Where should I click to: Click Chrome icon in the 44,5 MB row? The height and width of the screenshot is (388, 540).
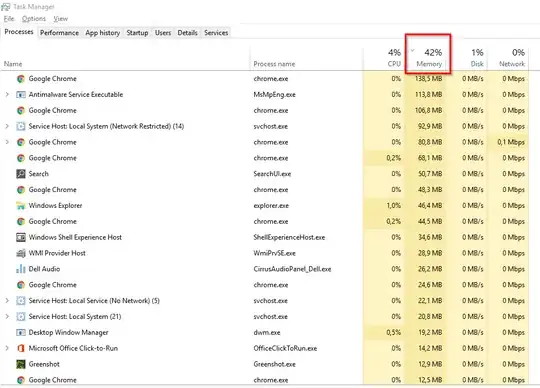pyautogui.click(x=21, y=221)
